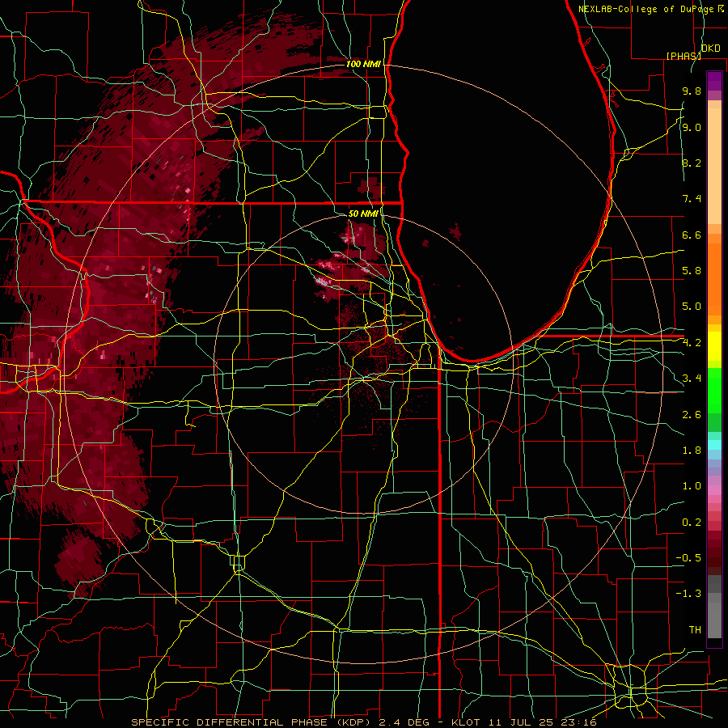Click the 9.0 value on the color scale
Screen dimensions: 728x728
click(692, 127)
